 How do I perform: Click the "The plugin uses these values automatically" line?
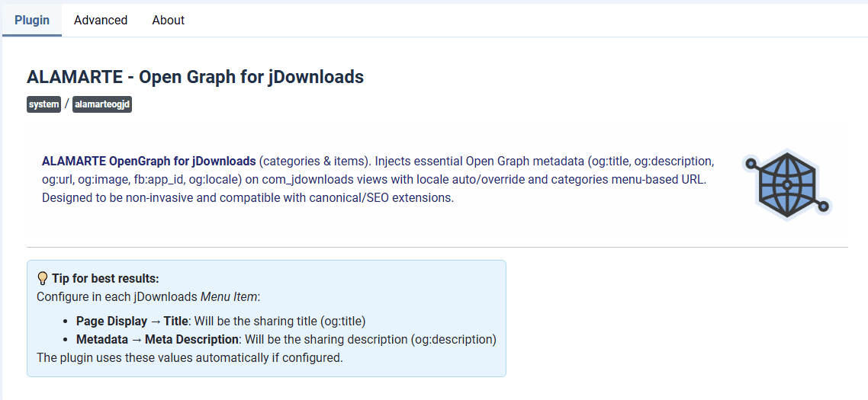(x=189, y=357)
